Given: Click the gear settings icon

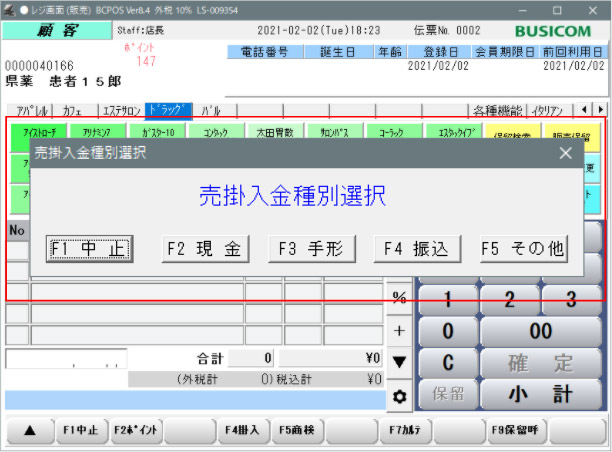Looking at the screenshot, I should point(399,396).
